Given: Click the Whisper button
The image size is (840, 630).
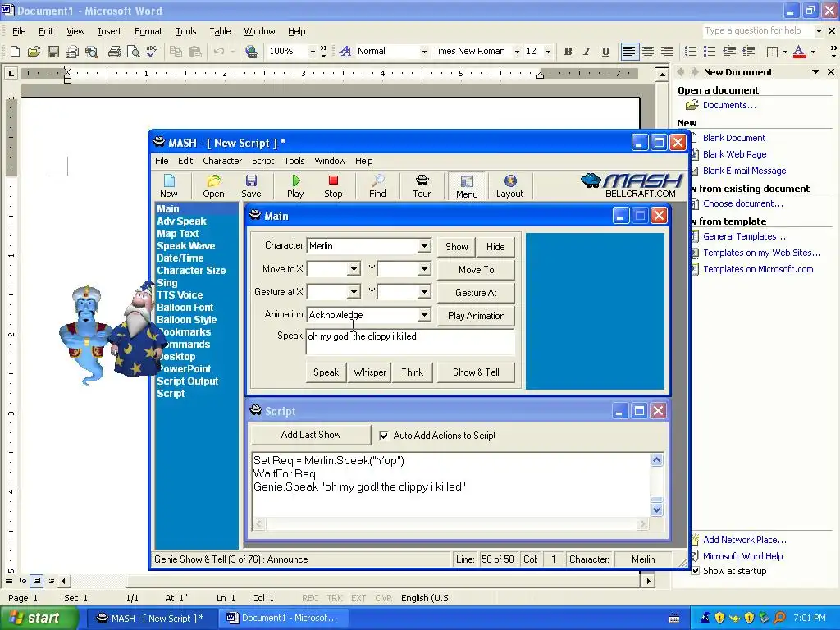Looking at the screenshot, I should (x=369, y=372).
